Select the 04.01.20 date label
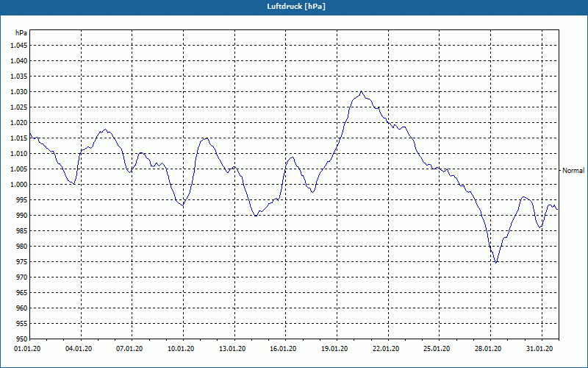The height and width of the screenshot is (368, 588). pyautogui.click(x=79, y=349)
